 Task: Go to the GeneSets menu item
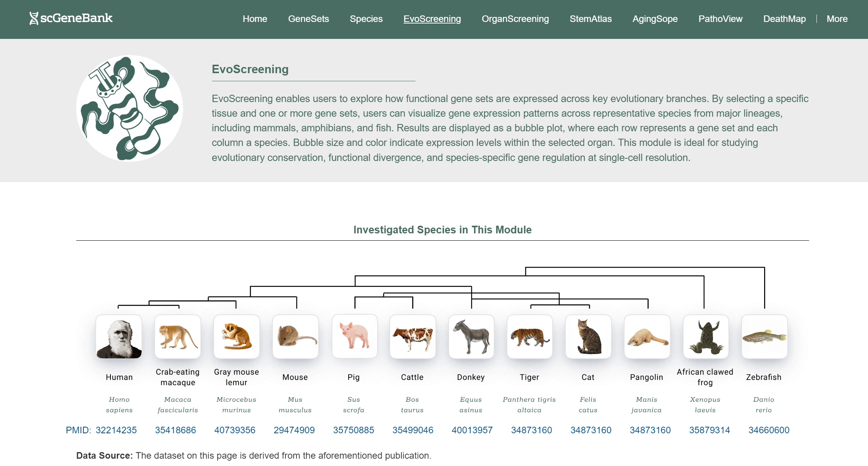[308, 19]
